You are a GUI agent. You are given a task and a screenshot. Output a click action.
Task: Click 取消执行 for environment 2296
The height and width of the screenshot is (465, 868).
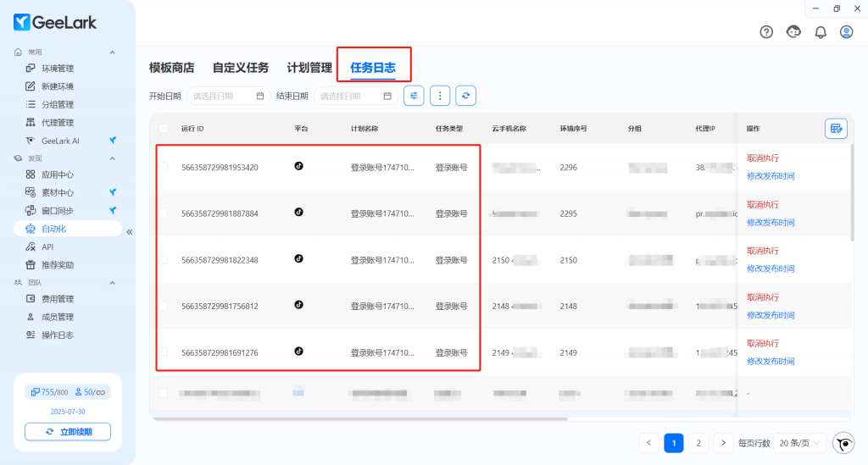762,158
